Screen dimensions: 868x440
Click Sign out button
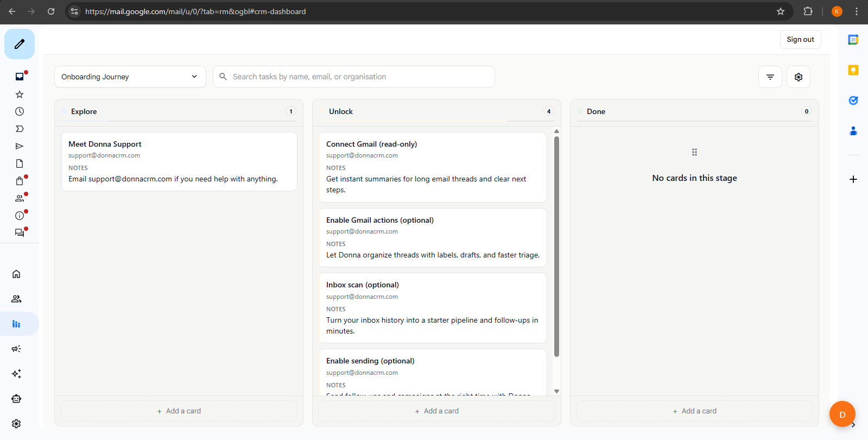click(800, 40)
